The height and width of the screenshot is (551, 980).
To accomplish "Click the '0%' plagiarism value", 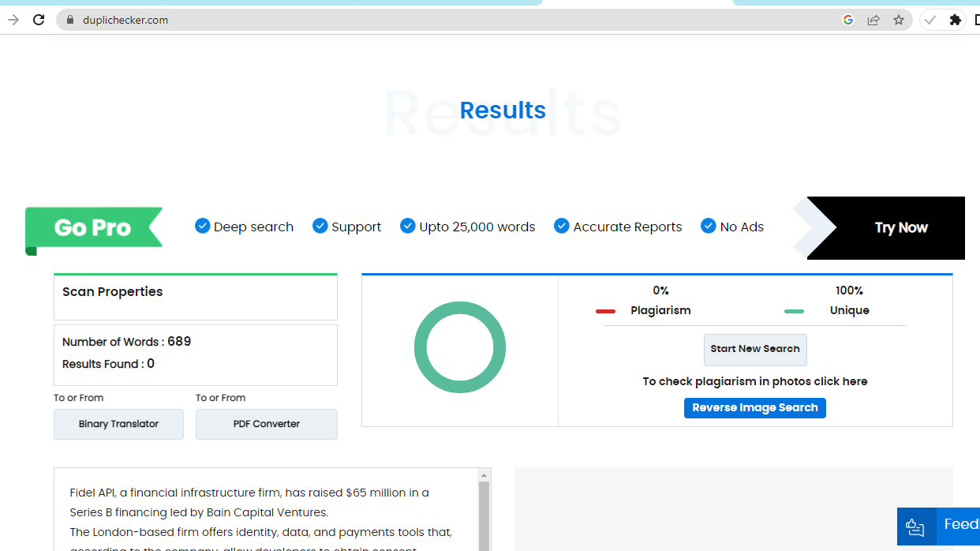I will click(x=660, y=290).
